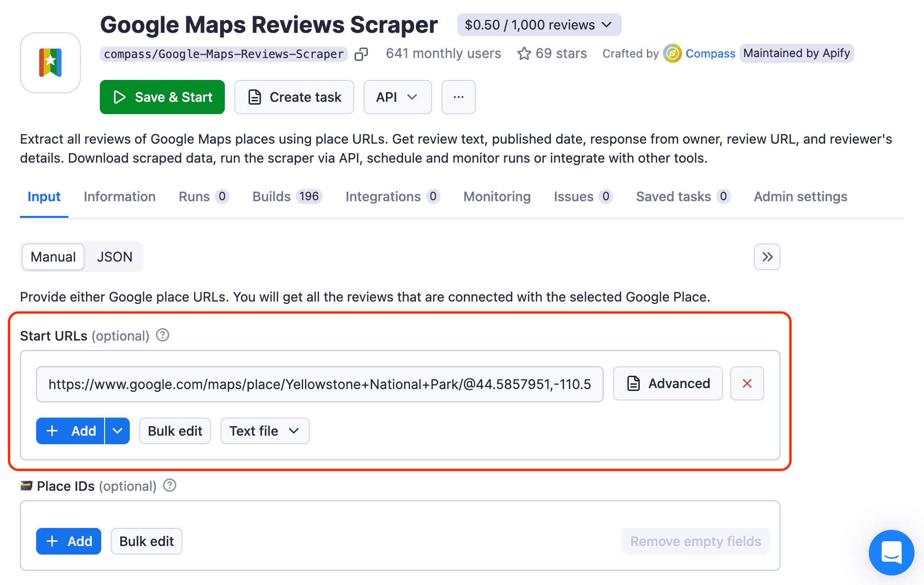Show help for Place IDs field
The image size is (924, 585).
(x=170, y=486)
